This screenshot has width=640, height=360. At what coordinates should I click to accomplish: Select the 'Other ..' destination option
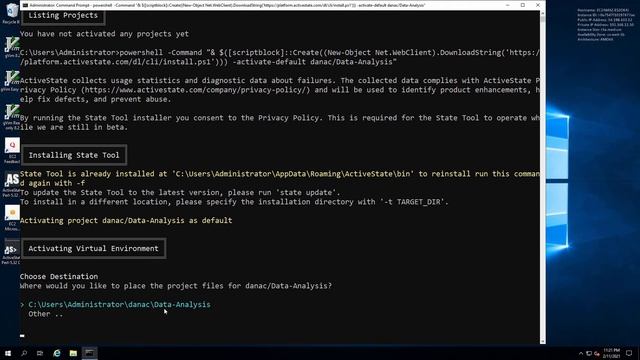[x=46, y=314]
